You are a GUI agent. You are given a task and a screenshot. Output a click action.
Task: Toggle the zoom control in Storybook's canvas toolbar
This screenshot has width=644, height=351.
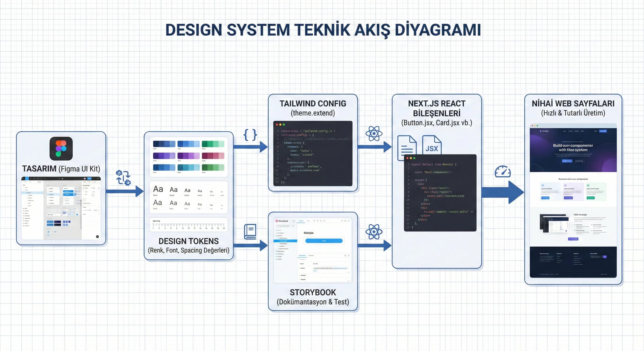314,221
